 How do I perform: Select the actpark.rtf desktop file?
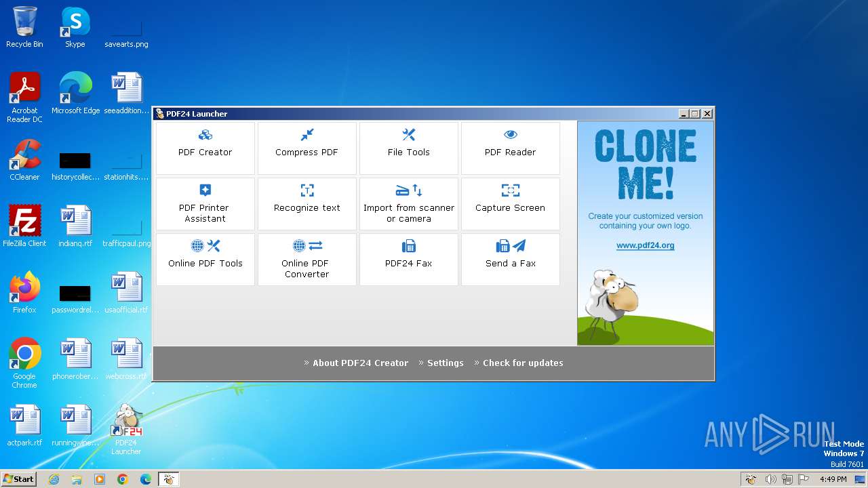[x=24, y=426]
